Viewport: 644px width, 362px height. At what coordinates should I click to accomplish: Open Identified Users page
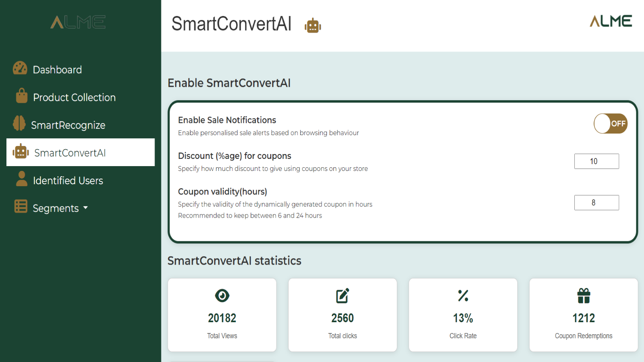pos(80,181)
